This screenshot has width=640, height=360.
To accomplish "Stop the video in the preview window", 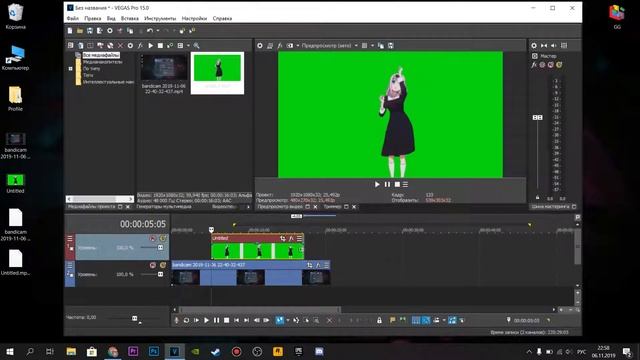I will tap(397, 184).
